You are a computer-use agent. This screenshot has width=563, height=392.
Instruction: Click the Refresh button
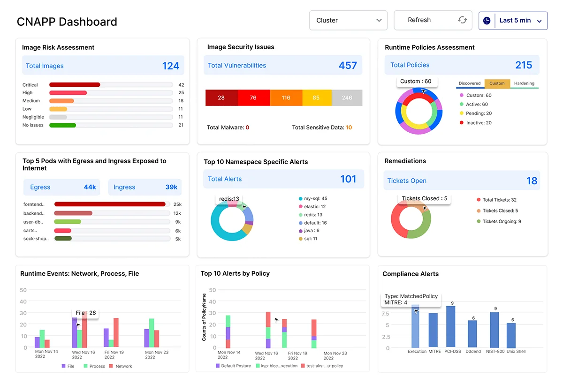click(419, 20)
